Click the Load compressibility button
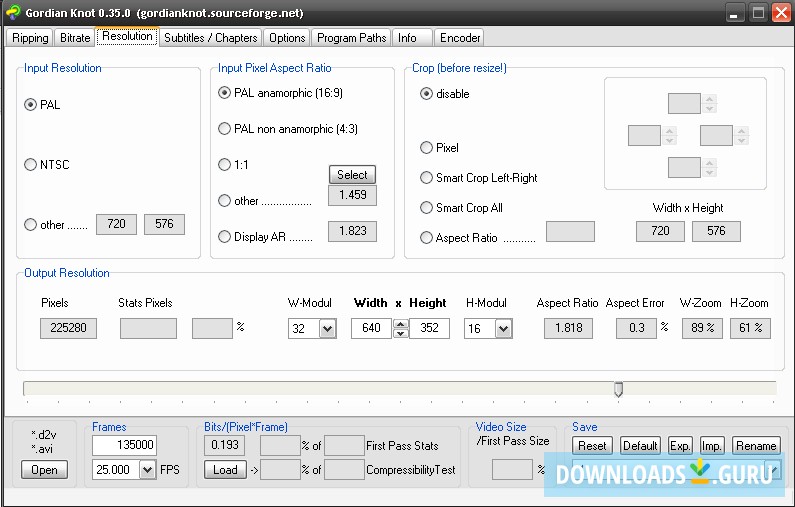795x507 pixels. 225,469
